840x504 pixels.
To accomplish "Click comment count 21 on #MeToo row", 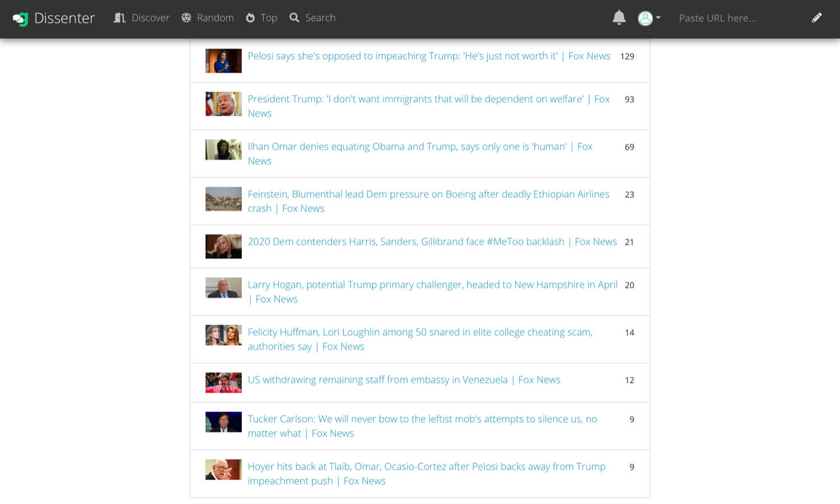I will (629, 242).
